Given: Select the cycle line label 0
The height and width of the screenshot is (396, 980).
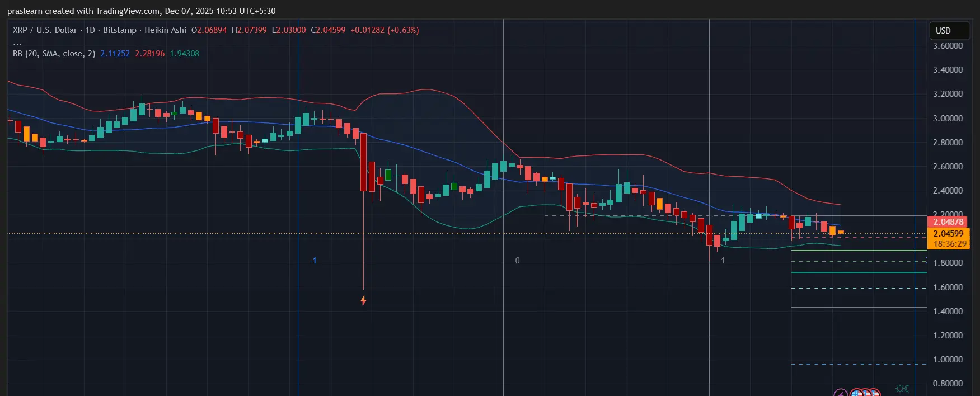Looking at the screenshot, I should [517, 261].
